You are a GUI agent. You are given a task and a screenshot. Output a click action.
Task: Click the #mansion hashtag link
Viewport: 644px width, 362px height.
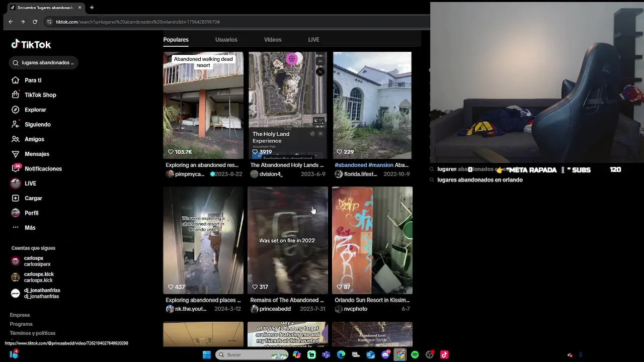pos(381,165)
